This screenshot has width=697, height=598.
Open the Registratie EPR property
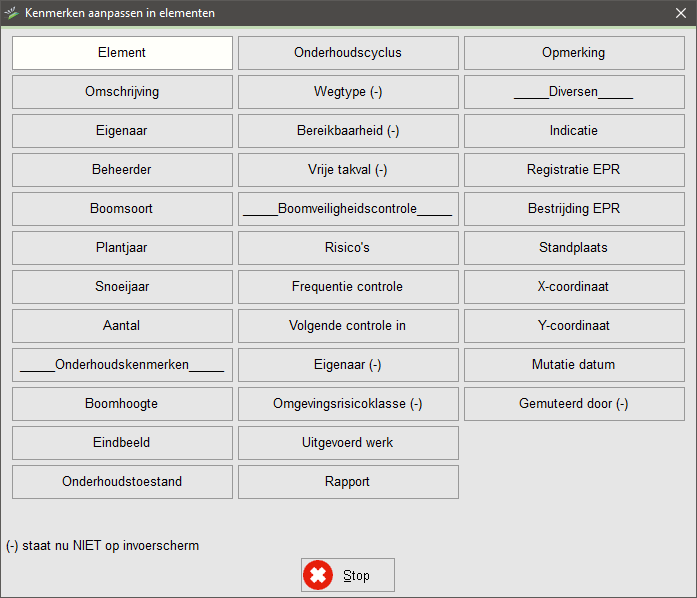point(574,170)
